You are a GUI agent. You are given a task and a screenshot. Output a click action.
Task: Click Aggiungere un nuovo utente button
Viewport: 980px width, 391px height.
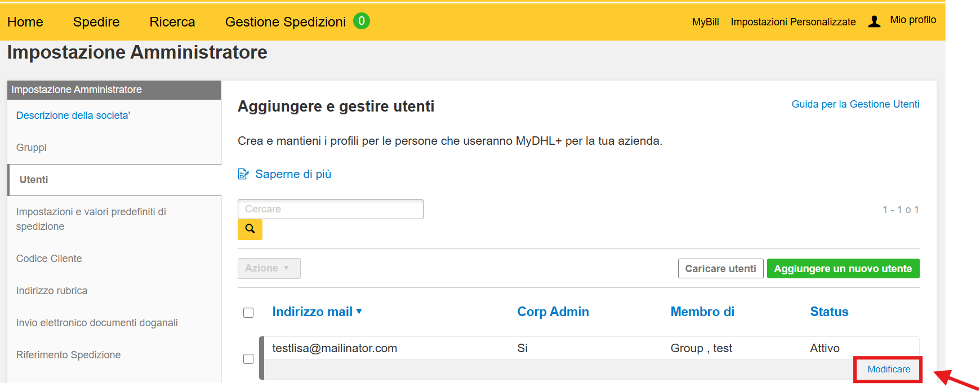click(x=843, y=269)
